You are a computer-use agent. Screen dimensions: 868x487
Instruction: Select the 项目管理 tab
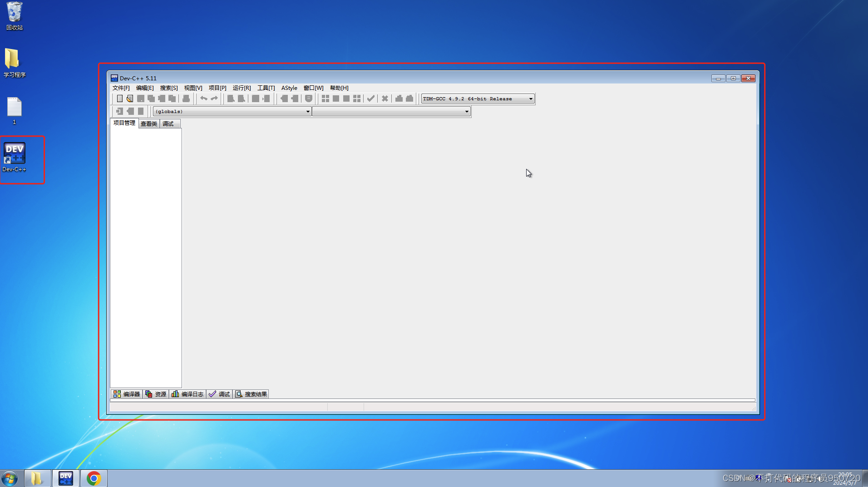coord(124,123)
